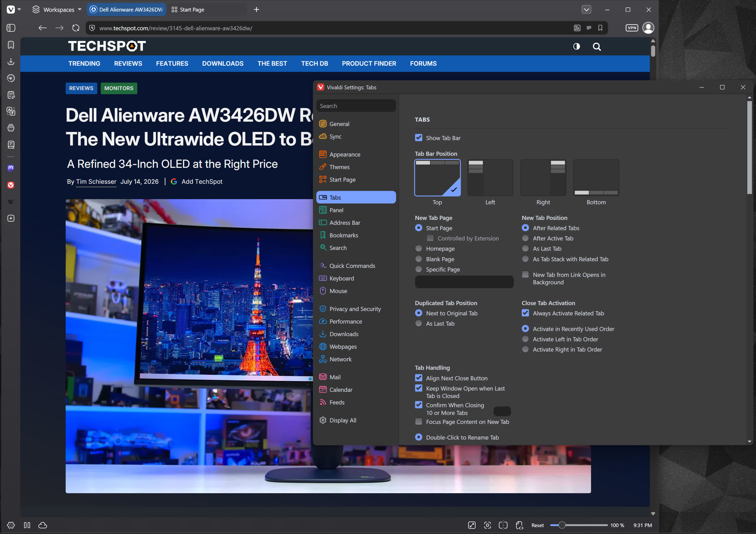
Task: Choose After Active Tab for new tab position
Action: click(526, 238)
